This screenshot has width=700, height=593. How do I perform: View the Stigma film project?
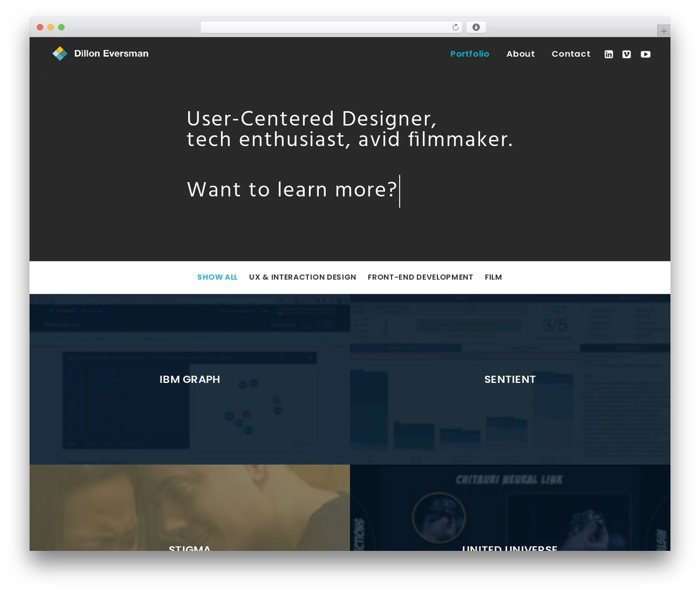(190, 508)
